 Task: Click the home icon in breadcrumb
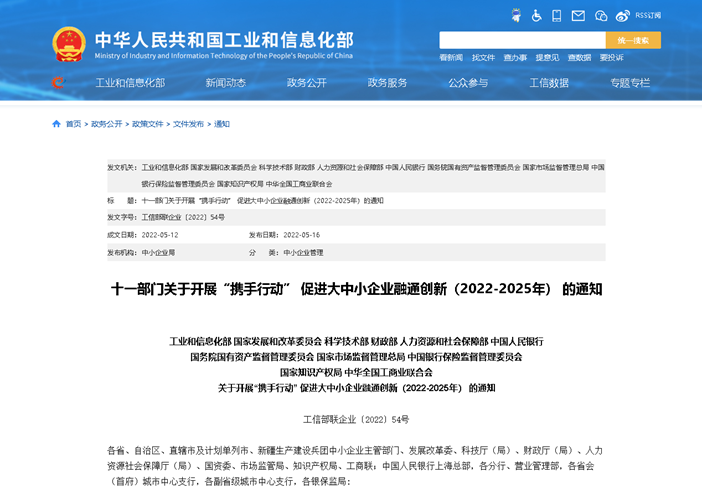click(56, 124)
